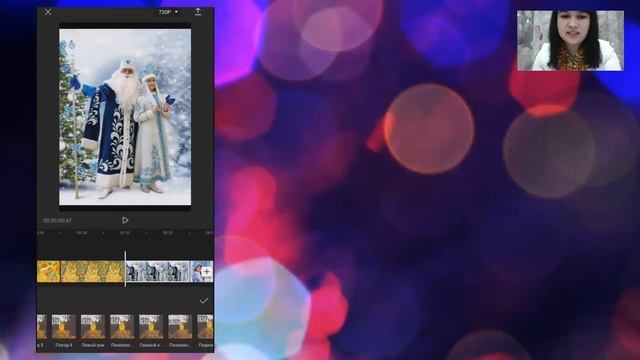Screen dimensions: 640x360
Task: Close the video editor with the X icon
Action: (48, 12)
